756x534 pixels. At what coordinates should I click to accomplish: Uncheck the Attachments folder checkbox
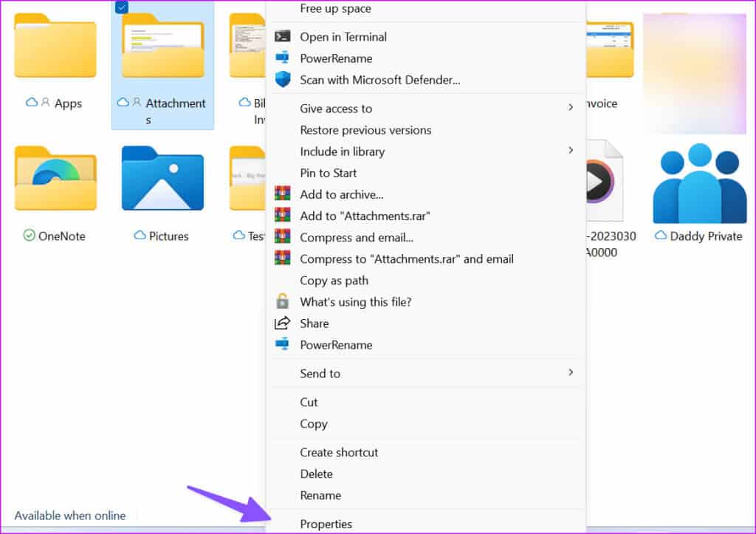(122, 7)
